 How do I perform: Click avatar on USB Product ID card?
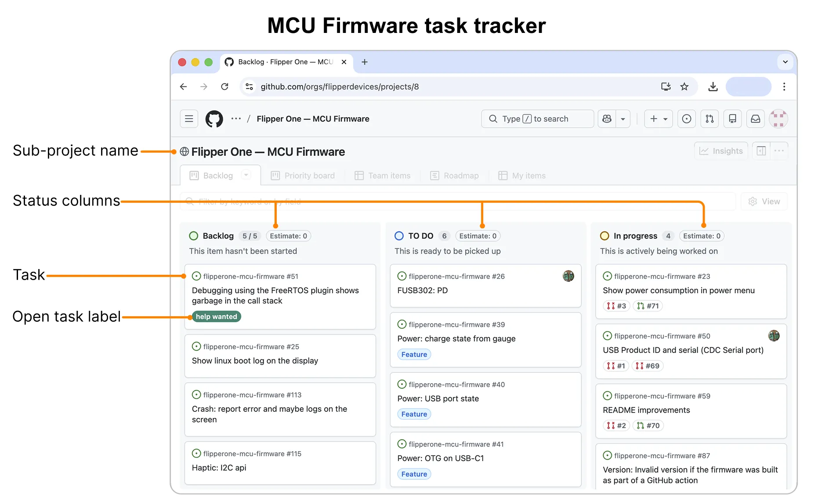coord(774,336)
